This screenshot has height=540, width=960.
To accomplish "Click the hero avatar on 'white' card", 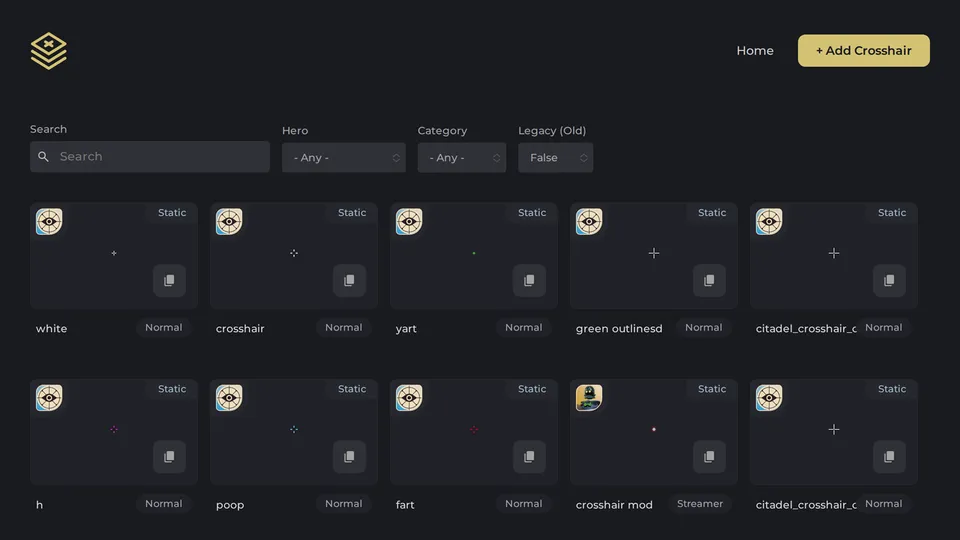I will tap(49, 222).
